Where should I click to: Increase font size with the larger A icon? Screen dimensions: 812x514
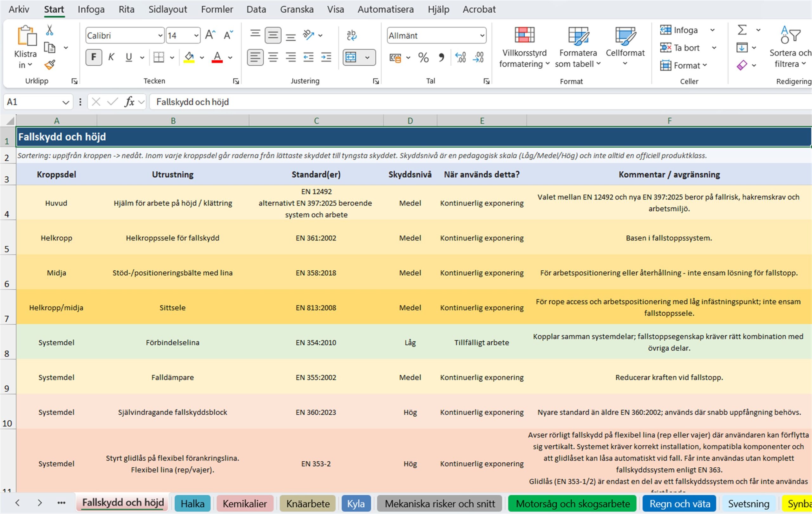pyautogui.click(x=210, y=35)
